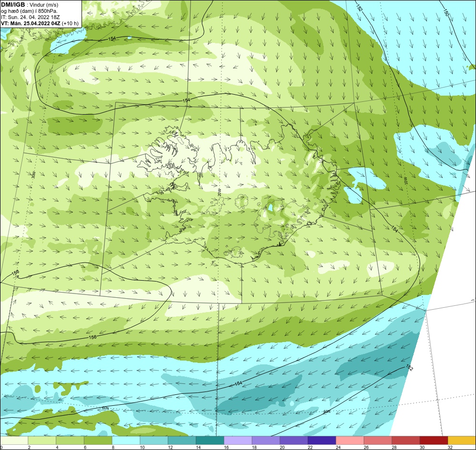Click the 2–4 m/s light green swatch

[x=42, y=440]
